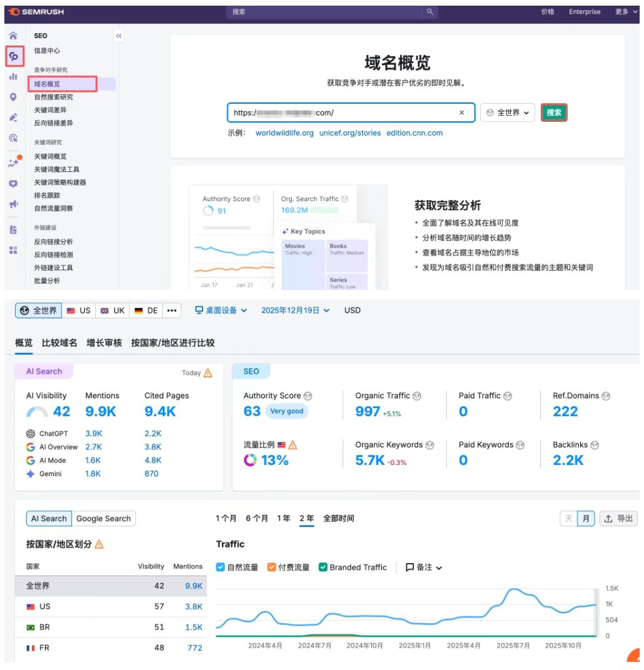Image resolution: width=644 pixels, height=670 pixels.
Task: Open the reports document icon in left rail
Action: tap(13, 229)
